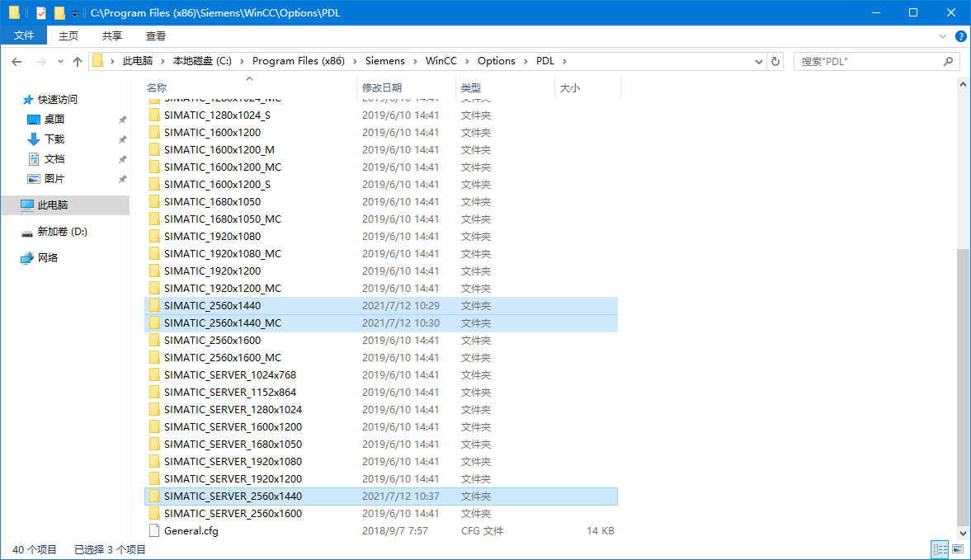
Task: Click the new folder quick access icon in title bar
Action: tap(59, 12)
